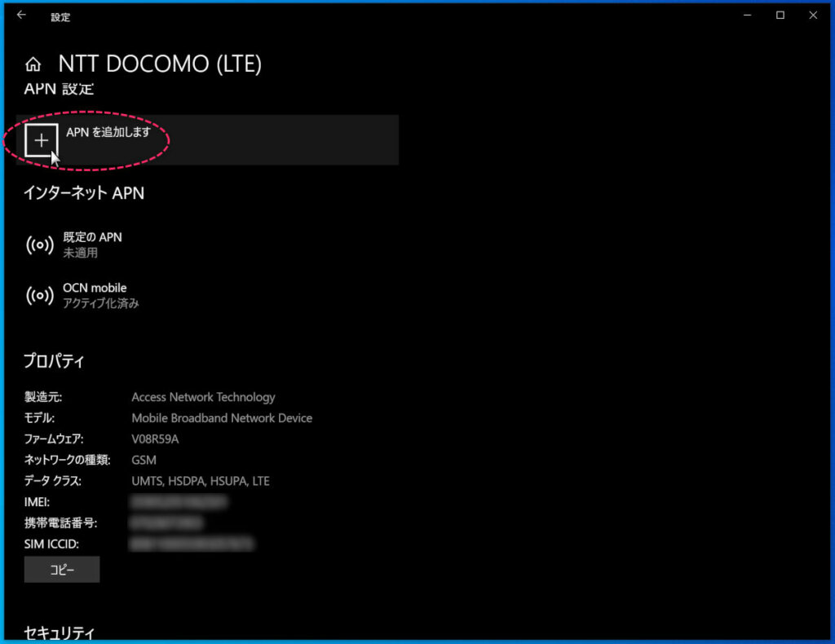Click the "Mobile Broadband Network Device" model value
The height and width of the screenshot is (644, 835).
pyautogui.click(x=222, y=418)
